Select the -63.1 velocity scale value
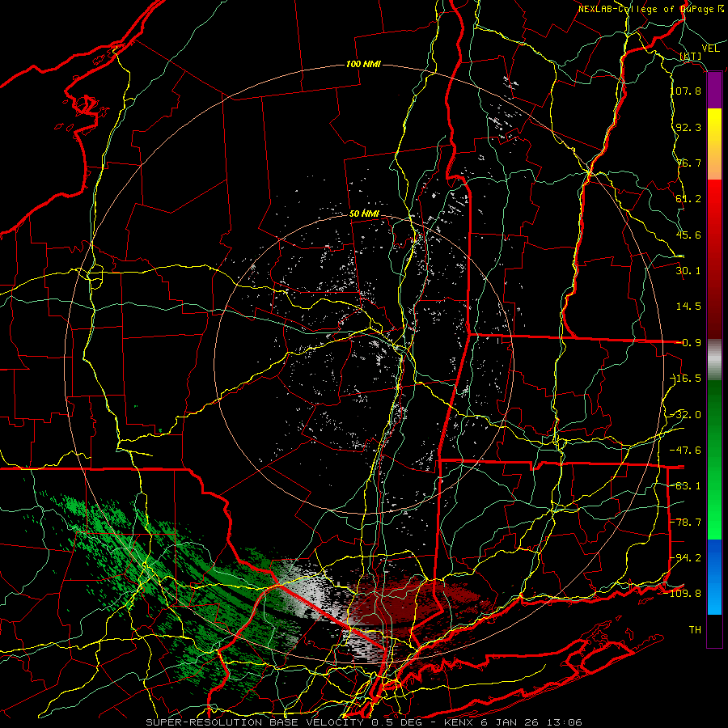 click(x=686, y=486)
